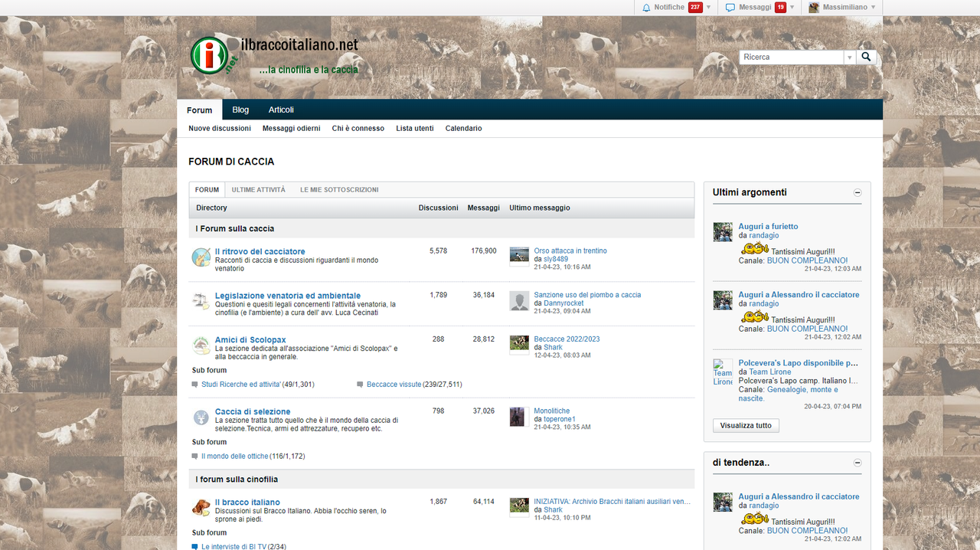This screenshot has width=980, height=550.
Task: Open Lista utenti submenu link
Action: tap(415, 129)
